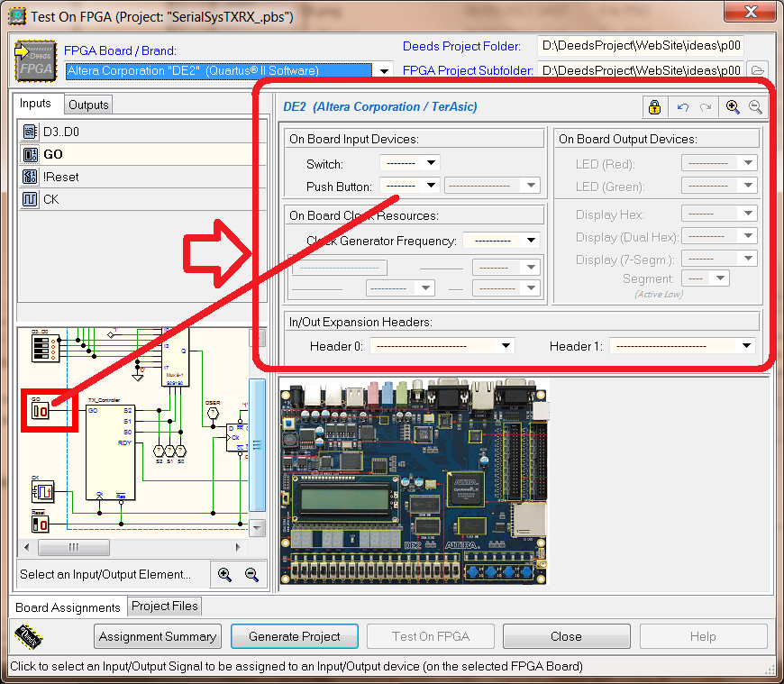Select the CK clock icon in the list
This screenshot has width=784, height=684.
30,199
